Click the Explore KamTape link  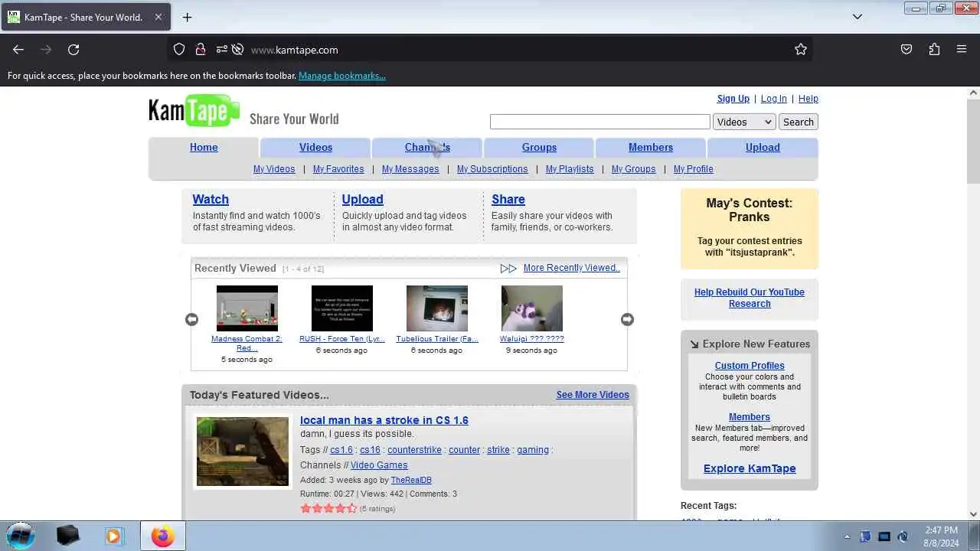coord(750,468)
